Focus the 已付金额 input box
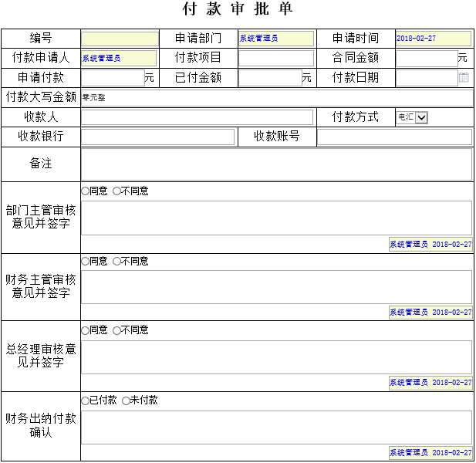Viewport: 476px width, 463px height. coord(269,77)
